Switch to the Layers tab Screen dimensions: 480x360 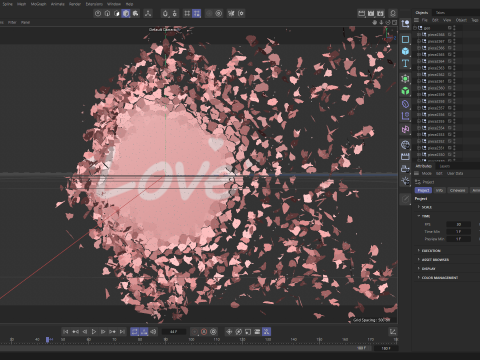click(445, 166)
